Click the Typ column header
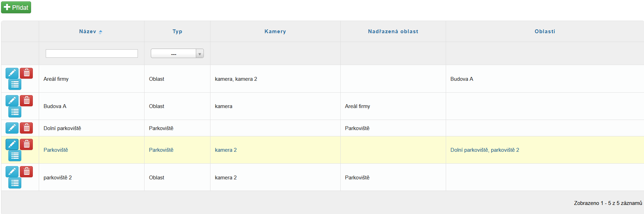The width and height of the screenshot is (644, 214). tap(177, 31)
